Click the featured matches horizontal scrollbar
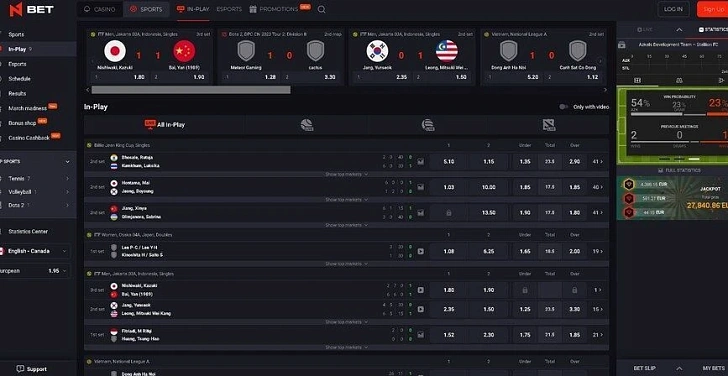The image size is (728, 376). point(191,90)
